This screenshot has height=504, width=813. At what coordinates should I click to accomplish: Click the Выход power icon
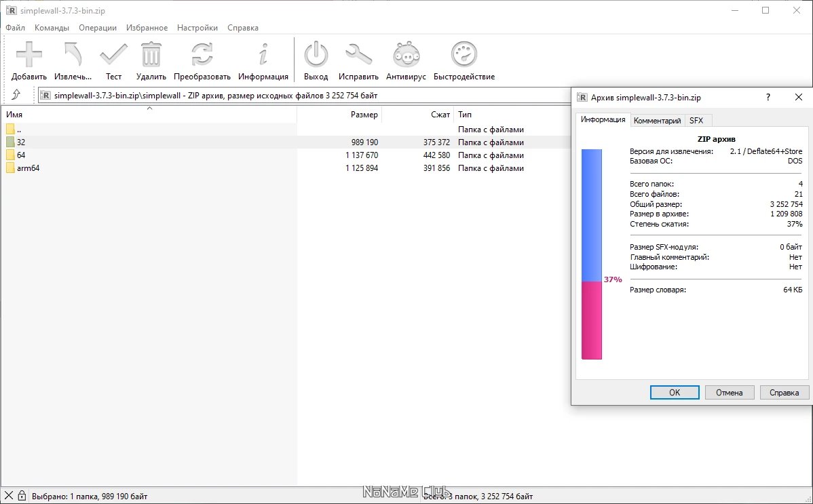(316, 55)
